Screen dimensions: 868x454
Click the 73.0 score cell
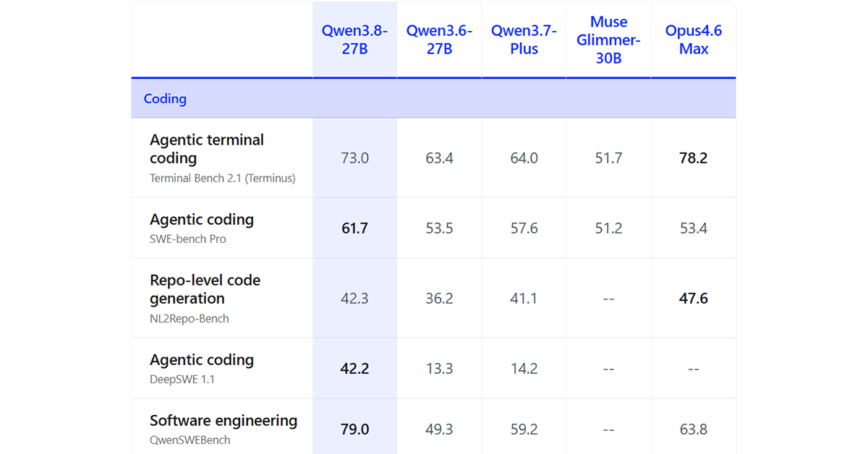tap(354, 158)
